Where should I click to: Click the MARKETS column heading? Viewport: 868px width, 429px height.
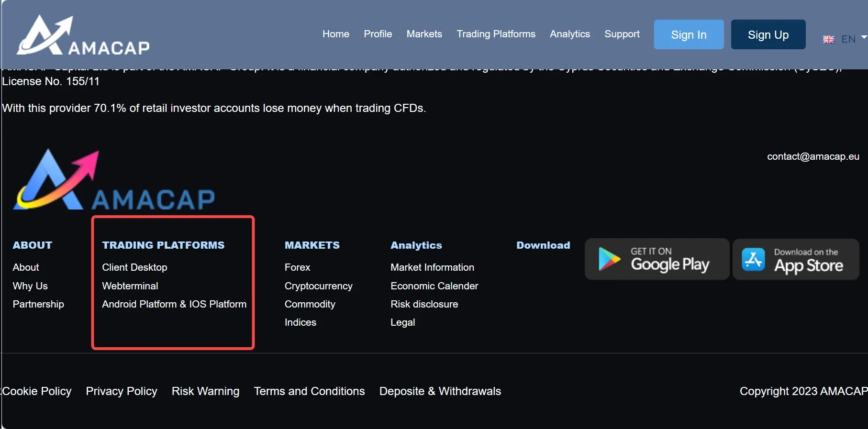312,245
